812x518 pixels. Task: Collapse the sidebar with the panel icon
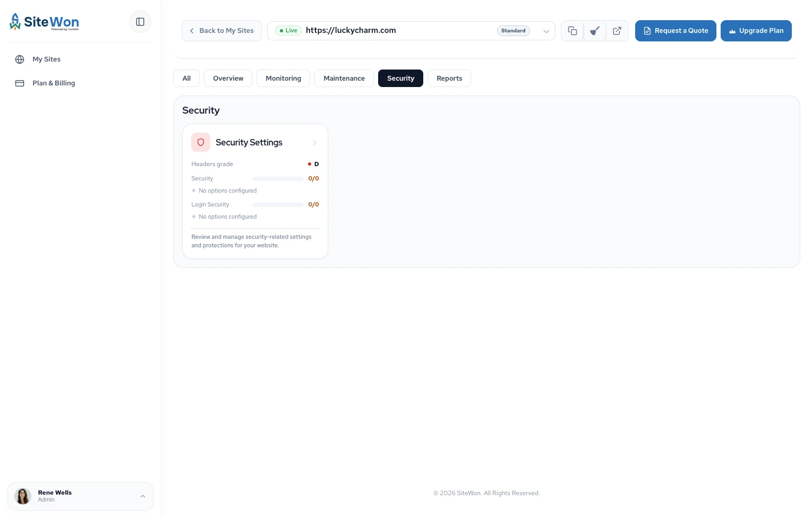pos(140,22)
